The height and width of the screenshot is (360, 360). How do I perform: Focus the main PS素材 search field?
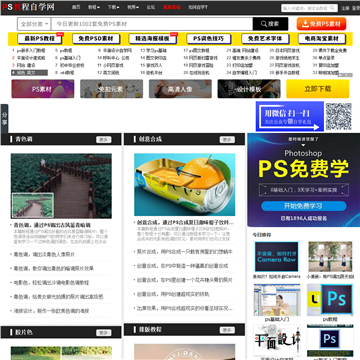(152, 24)
